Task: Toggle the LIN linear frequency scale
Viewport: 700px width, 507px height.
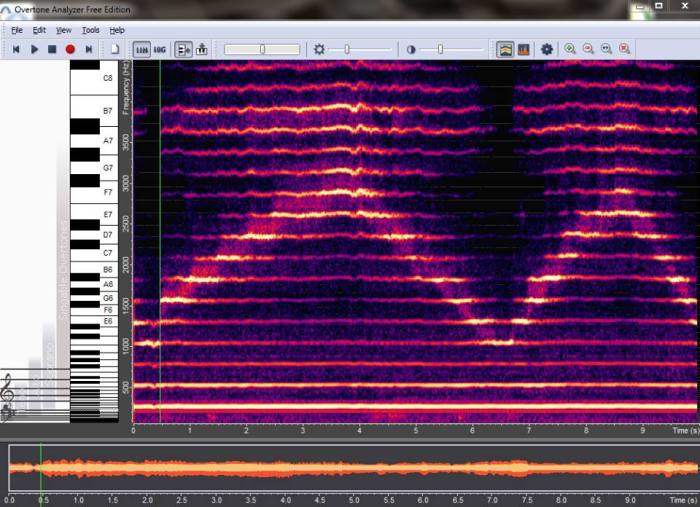Action: pos(141,49)
